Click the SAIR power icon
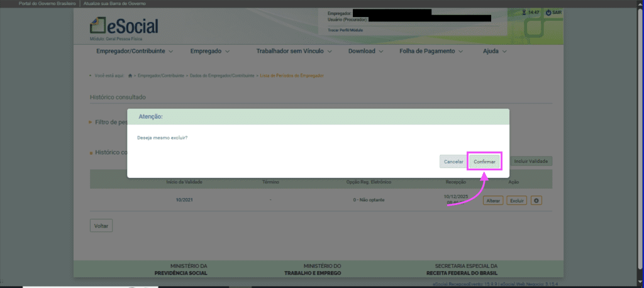 pyautogui.click(x=548, y=13)
